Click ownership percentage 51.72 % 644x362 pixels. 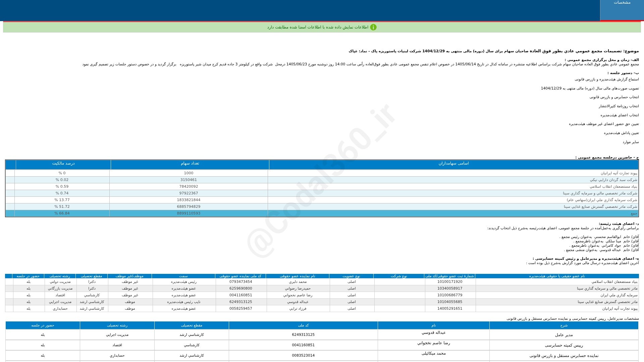(x=62, y=207)
